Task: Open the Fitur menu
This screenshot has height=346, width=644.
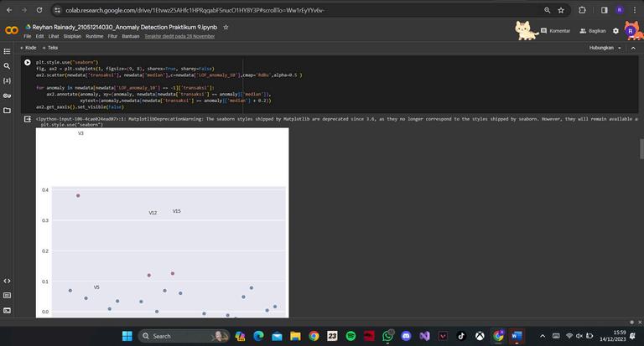Action: (112, 37)
